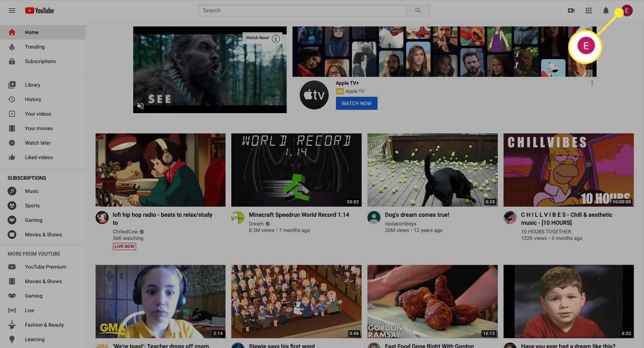
Task: Click the Liked videos thumbs-up icon
Action: [12, 157]
